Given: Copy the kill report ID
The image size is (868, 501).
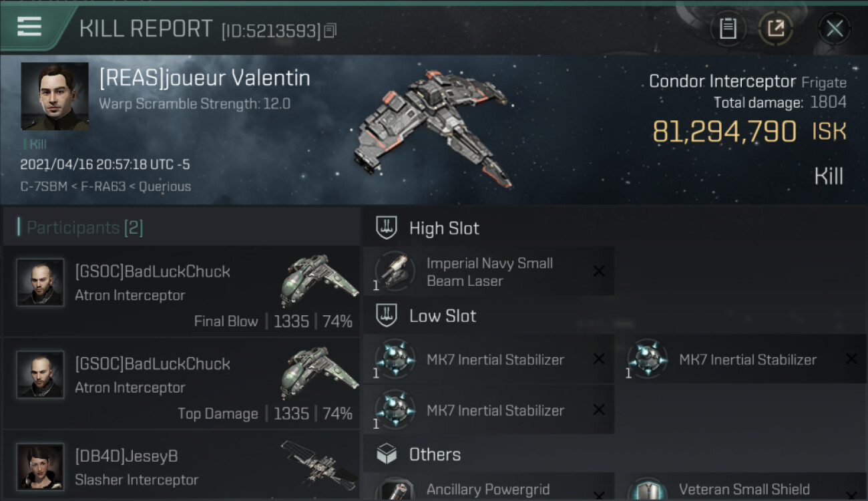Looking at the screenshot, I should [x=331, y=30].
